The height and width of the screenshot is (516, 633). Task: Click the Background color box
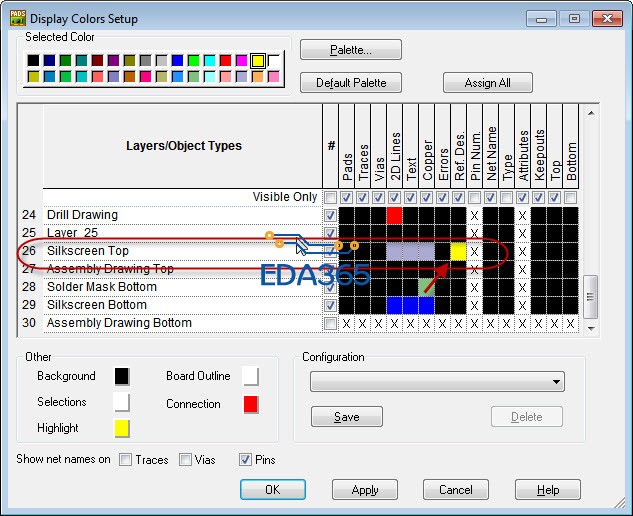122,376
